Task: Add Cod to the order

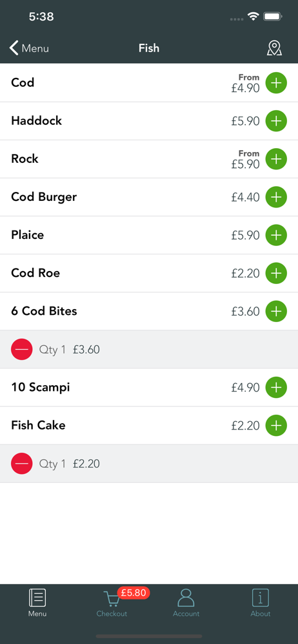Action: [x=276, y=82]
